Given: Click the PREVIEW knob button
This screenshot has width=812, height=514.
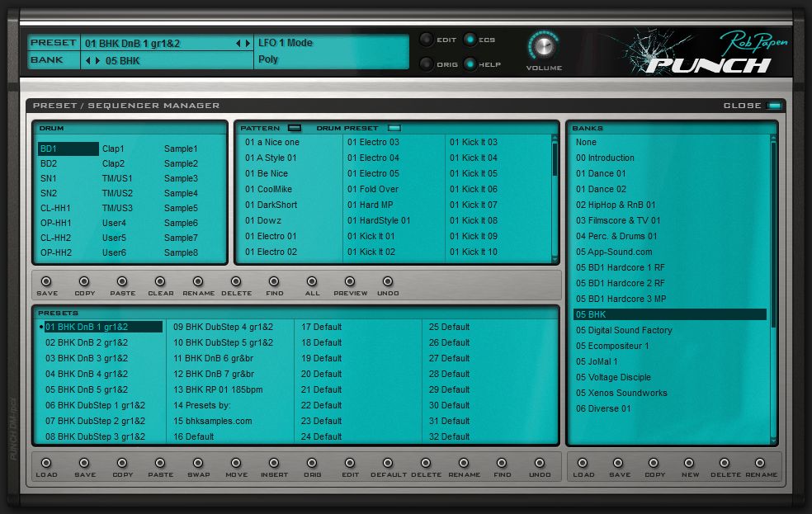Looking at the screenshot, I should coord(350,281).
